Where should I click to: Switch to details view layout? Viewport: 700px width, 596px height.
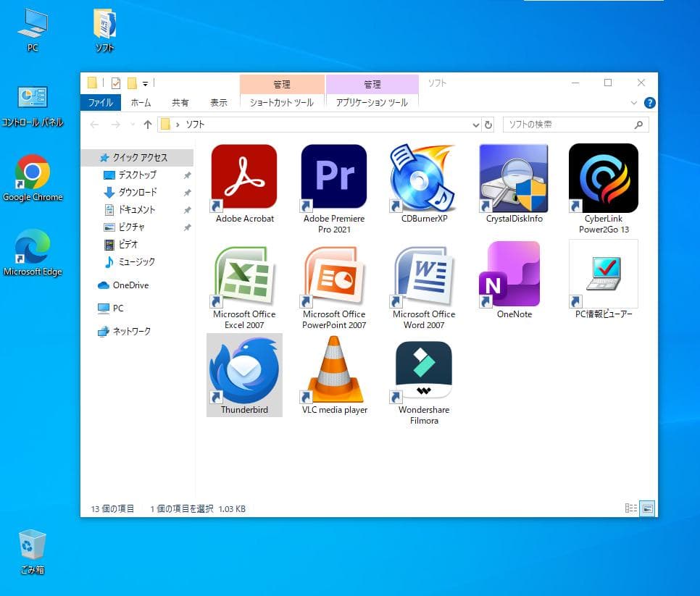coord(631,508)
